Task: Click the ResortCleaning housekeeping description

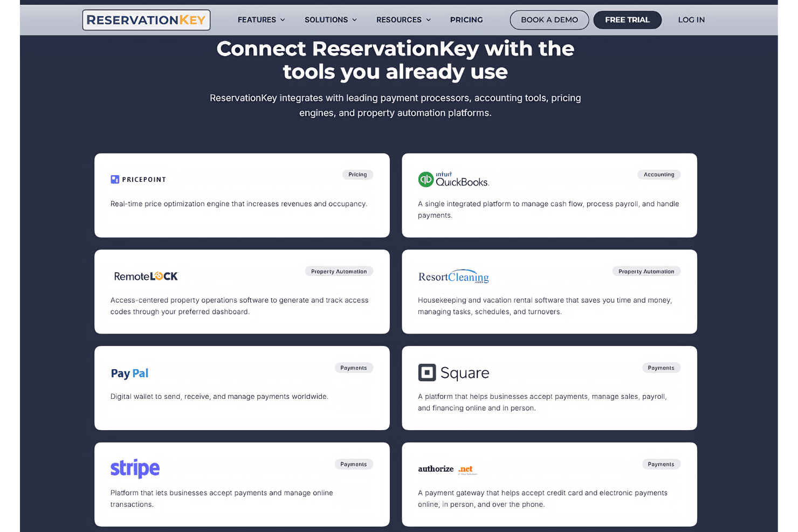Action: point(545,306)
